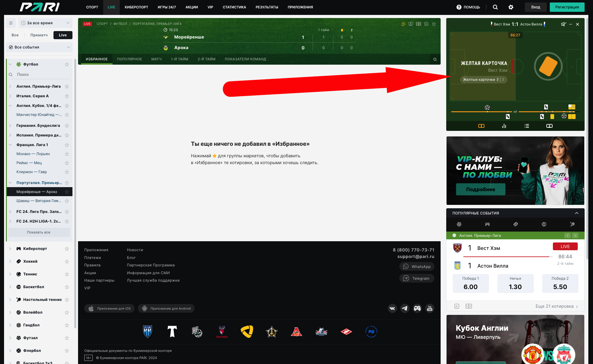The width and height of the screenshot is (593, 364).
Task: Show bar chart statistics in match widget
Action: pos(504,126)
